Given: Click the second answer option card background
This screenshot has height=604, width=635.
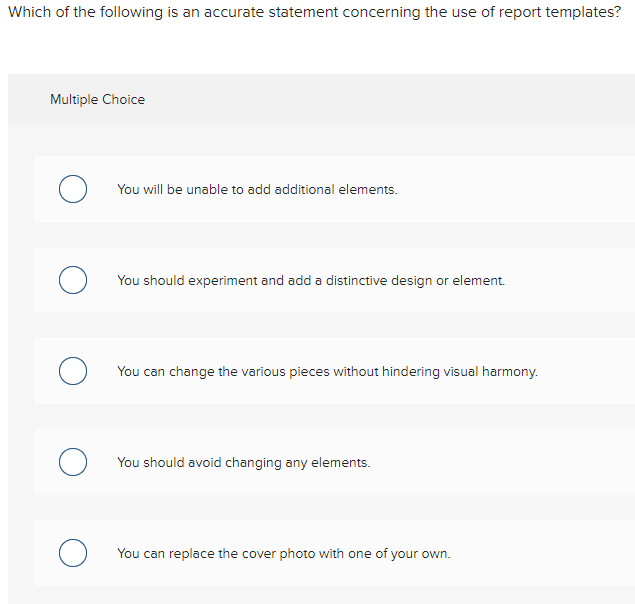Looking at the screenshot, I should tap(335, 280).
